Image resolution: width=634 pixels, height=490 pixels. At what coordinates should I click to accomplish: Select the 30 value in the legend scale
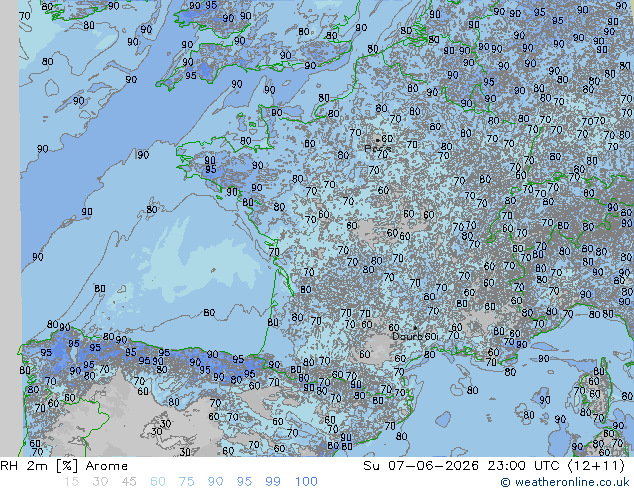pos(100,482)
